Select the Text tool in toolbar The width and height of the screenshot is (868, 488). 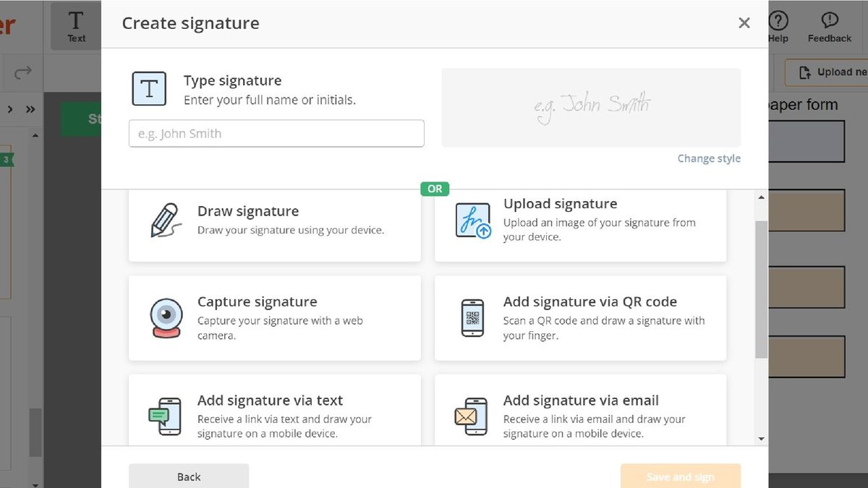(x=76, y=26)
